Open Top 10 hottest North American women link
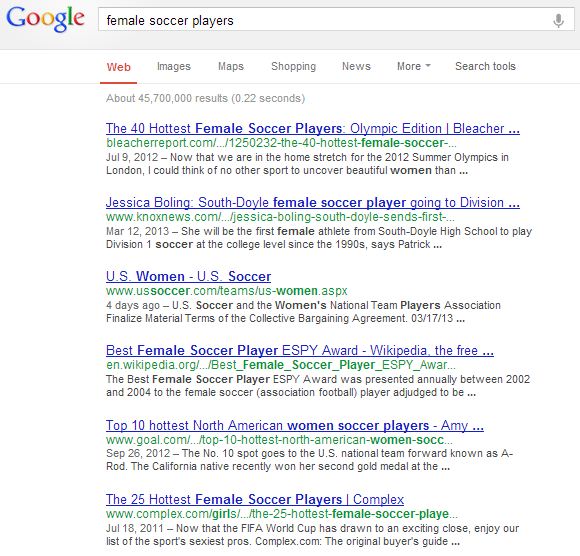 pos(295,425)
